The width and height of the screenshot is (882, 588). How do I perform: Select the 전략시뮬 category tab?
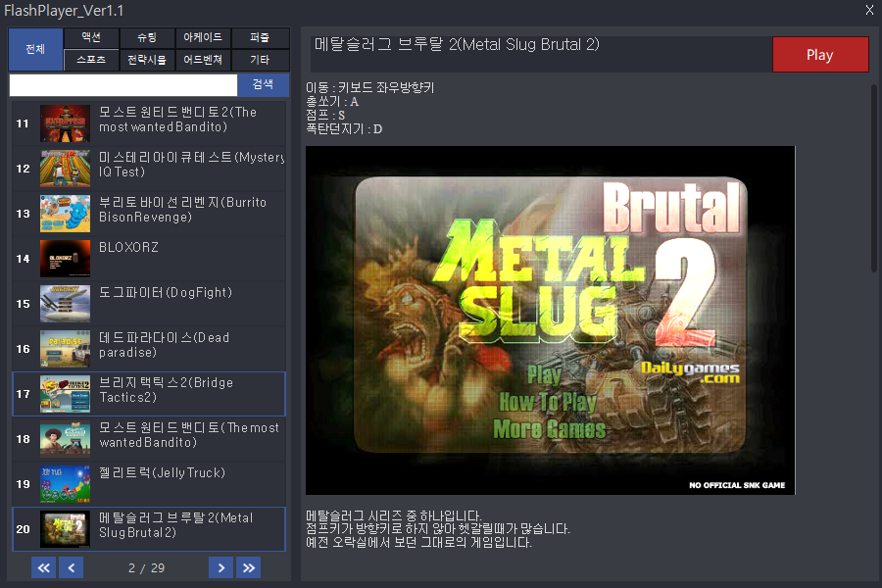[x=147, y=60]
